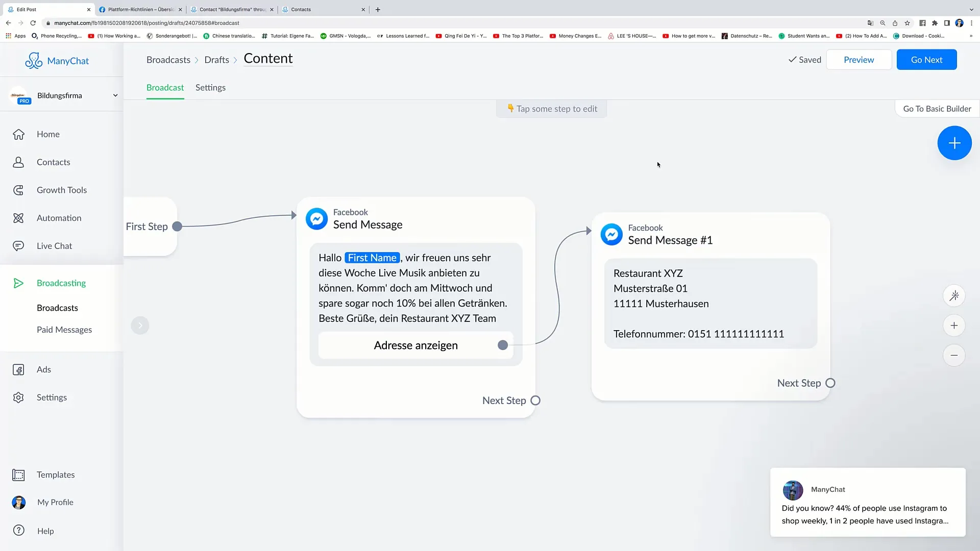The image size is (980, 551).
Task: Open Settings from sidebar
Action: point(51,397)
